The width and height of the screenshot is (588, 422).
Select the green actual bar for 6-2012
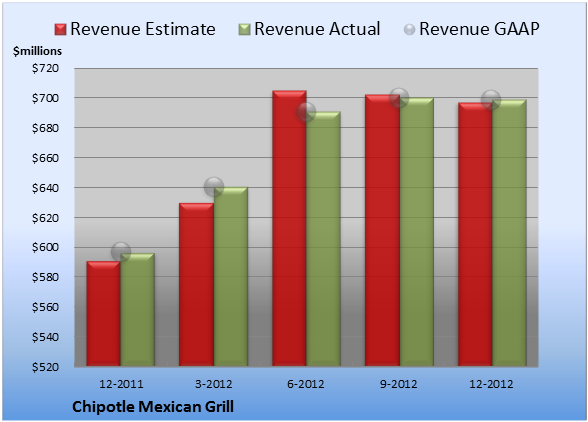click(324, 239)
